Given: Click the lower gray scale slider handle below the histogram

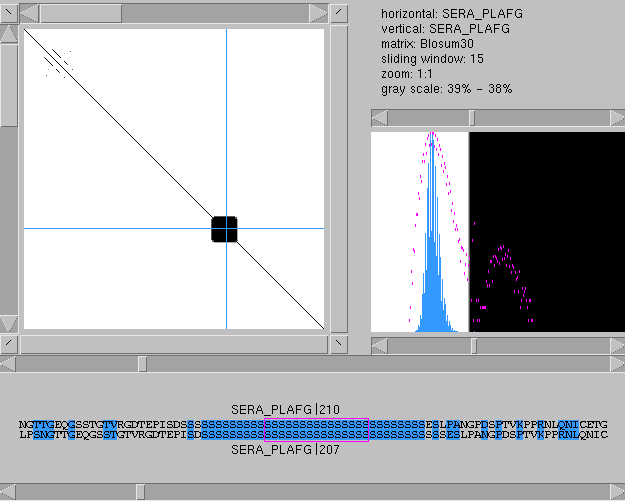Looking at the screenshot, I should pos(474,346).
